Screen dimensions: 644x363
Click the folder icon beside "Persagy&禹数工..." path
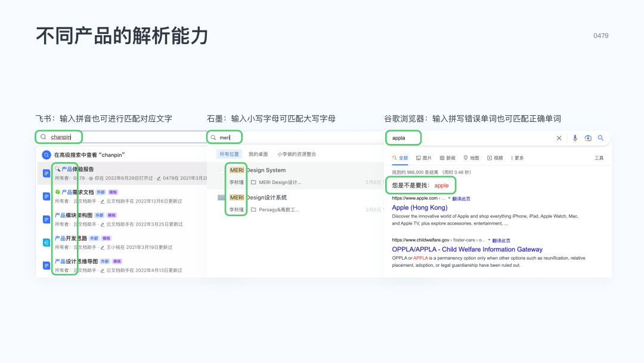(x=253, y=210)
